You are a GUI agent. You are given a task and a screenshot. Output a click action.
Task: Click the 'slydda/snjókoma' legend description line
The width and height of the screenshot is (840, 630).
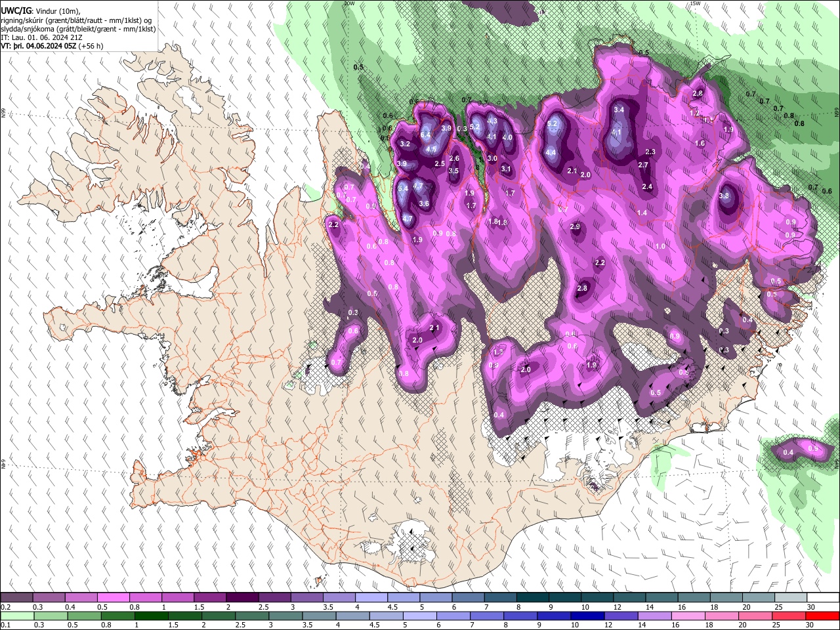(x=78, y=29)
